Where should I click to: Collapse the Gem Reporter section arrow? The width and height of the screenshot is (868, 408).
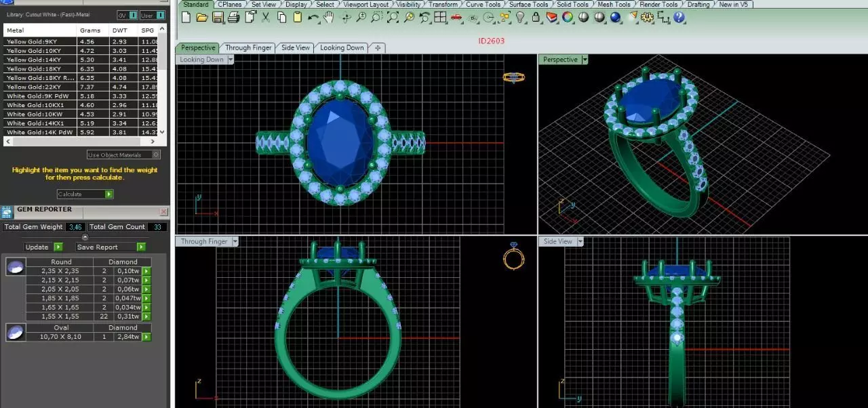click(85, 237)
